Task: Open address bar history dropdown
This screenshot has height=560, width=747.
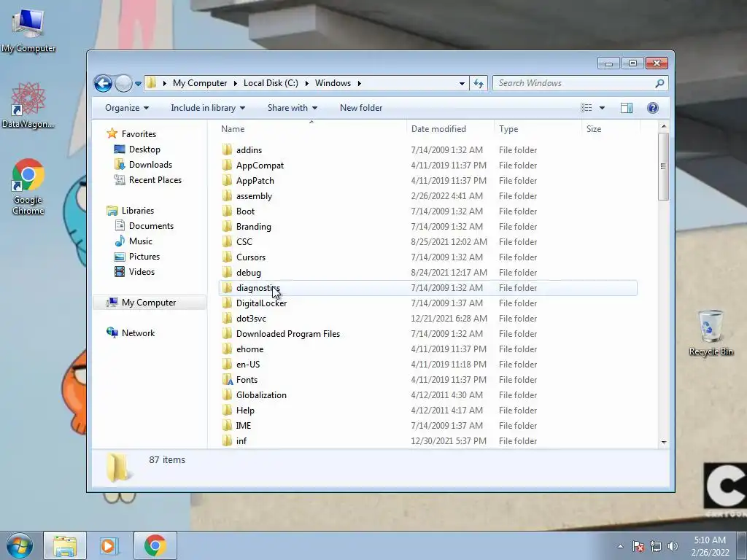Action: pyautogui.click(x=462, y=84)
